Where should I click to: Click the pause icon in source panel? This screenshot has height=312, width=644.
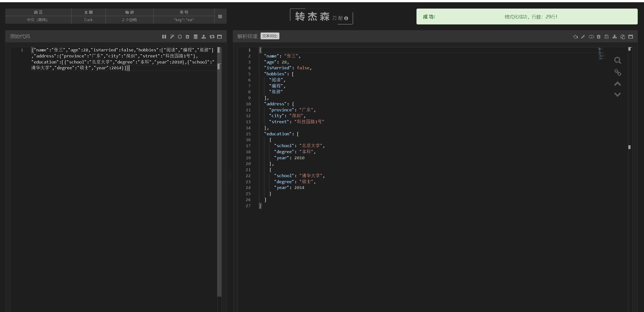point(164,37)
